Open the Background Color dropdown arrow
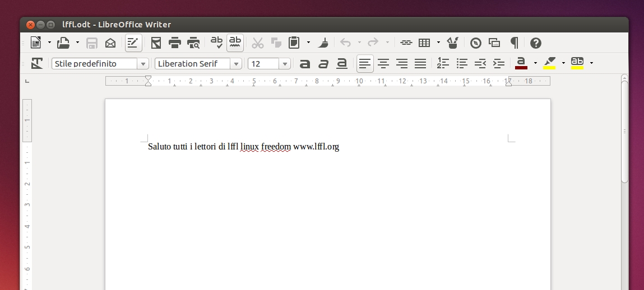644x290 pixels. [591, 63]
